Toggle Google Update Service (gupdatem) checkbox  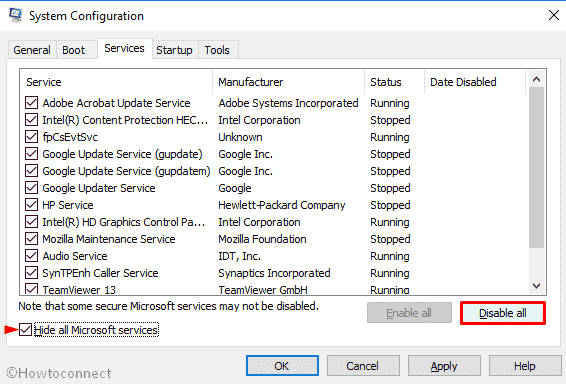coord(31,171)
